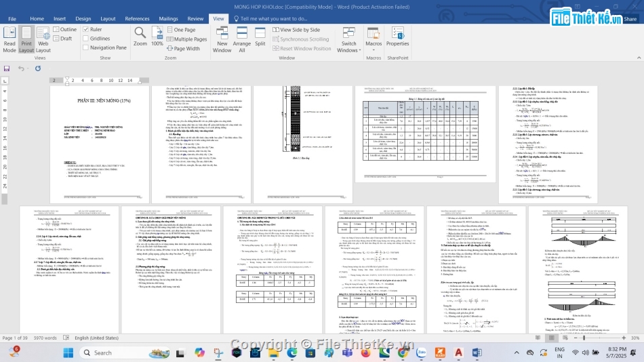The image size is (644, 362).
Task: Click the first line indent ruler marker
Action: (x=67, y=78)
